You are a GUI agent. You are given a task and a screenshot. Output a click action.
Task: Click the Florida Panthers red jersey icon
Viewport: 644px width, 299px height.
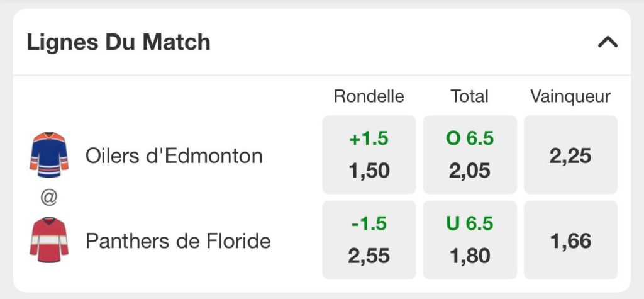point(49,240)
